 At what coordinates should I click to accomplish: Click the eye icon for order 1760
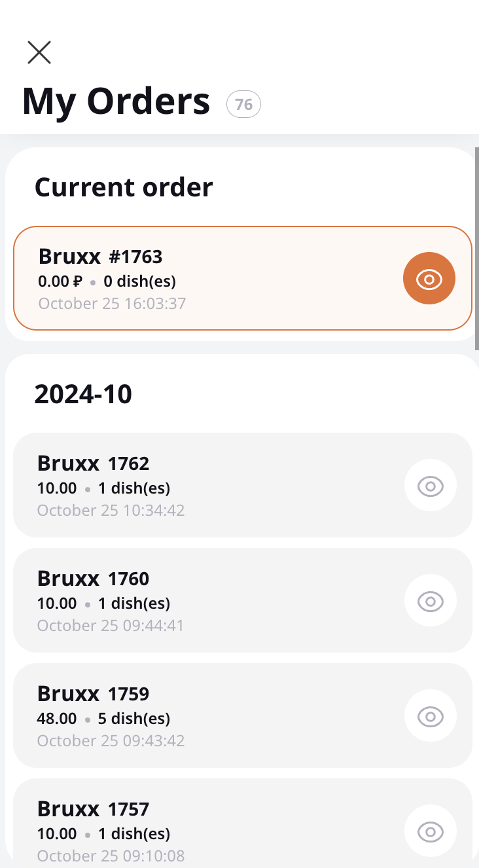pos(431,601)
